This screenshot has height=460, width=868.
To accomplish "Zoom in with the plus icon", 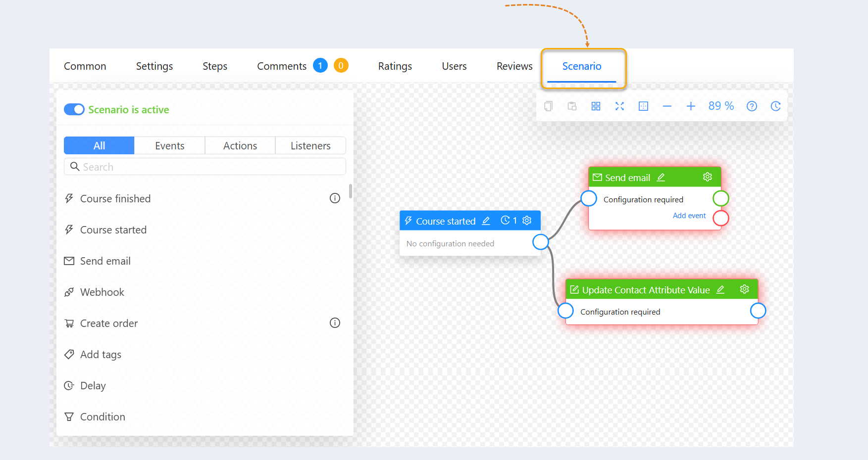I will 691,106.
